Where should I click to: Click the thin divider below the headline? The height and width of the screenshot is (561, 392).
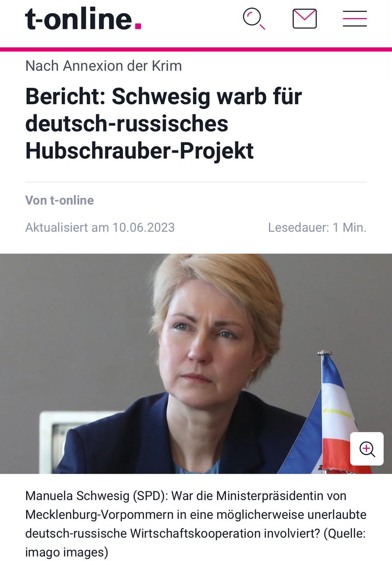coord(196,182)
